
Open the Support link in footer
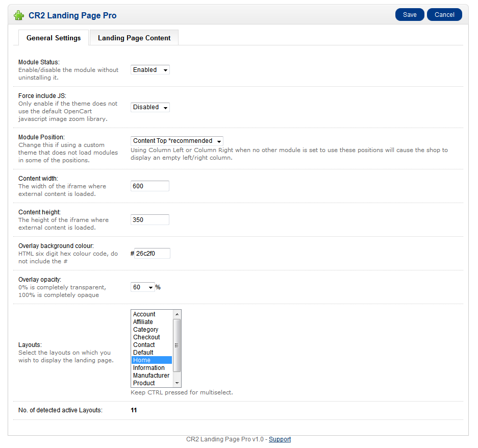(x=280, y=439)
